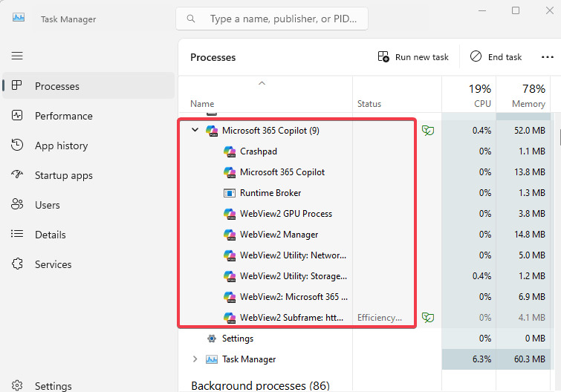The height and width of the screenshot is (392, 561).
Task: Expand the Task Manager process group
Action: (x=195, y=359)
